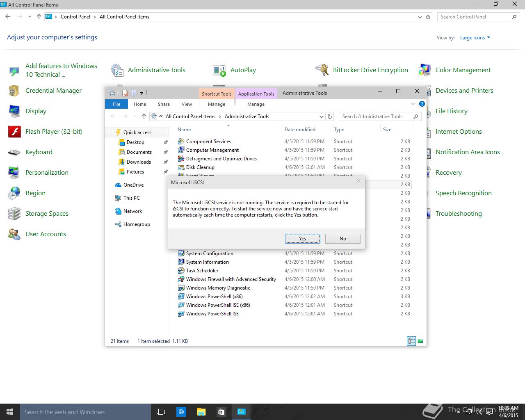Click the Windows Firewall with Advanced Security icon
The width and height of the screenshot is (525, 420).
point(181,279)
